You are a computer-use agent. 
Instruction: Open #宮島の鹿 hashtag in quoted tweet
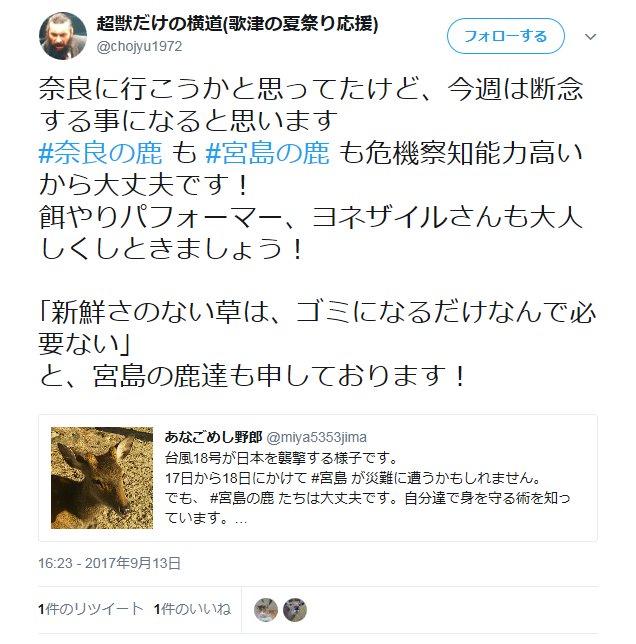pos(242,498)
